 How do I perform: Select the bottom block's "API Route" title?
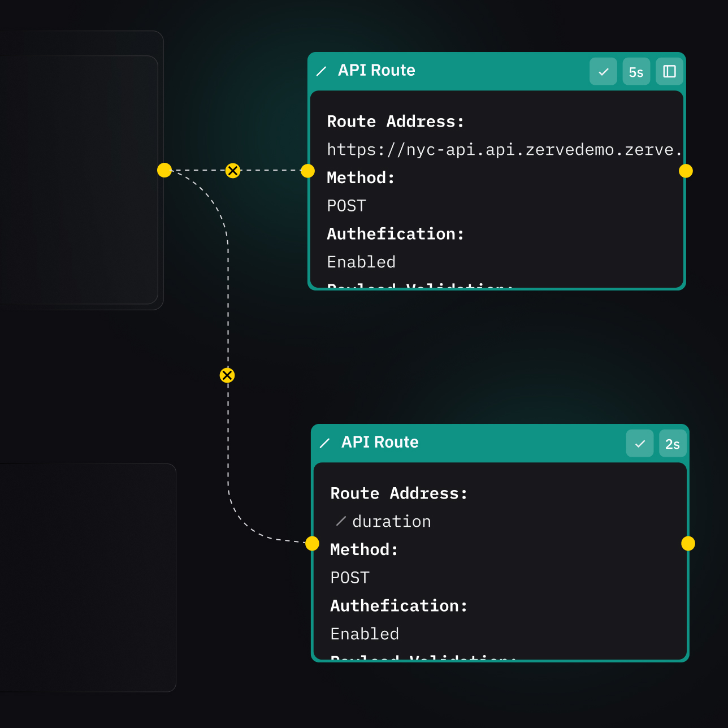pyautogui.click(x=380, y=442)
